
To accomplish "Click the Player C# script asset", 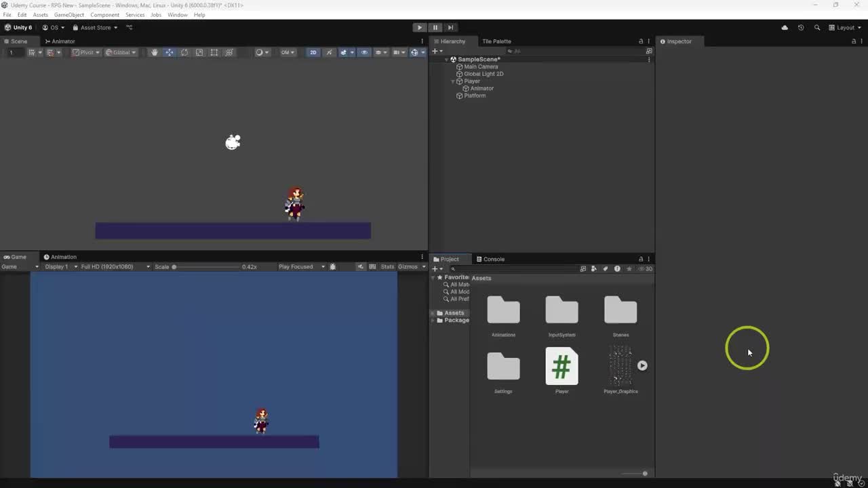I will coord(561,367).
